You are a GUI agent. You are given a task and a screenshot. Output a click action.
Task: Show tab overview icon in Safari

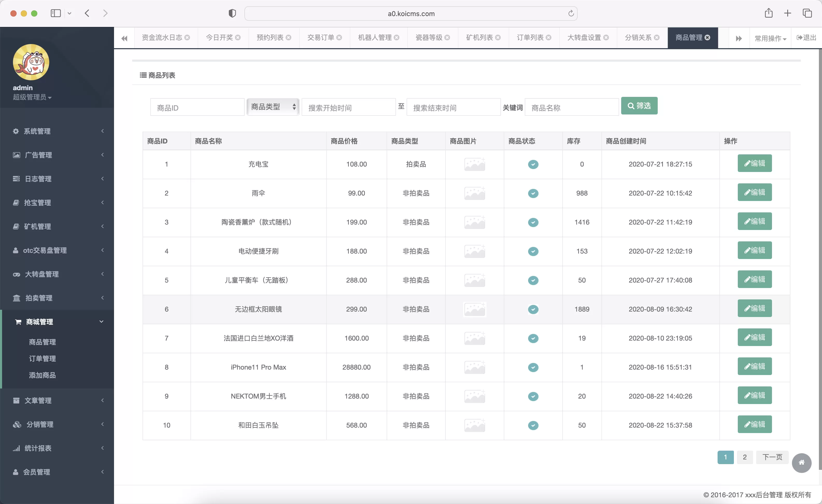point(807,13)
